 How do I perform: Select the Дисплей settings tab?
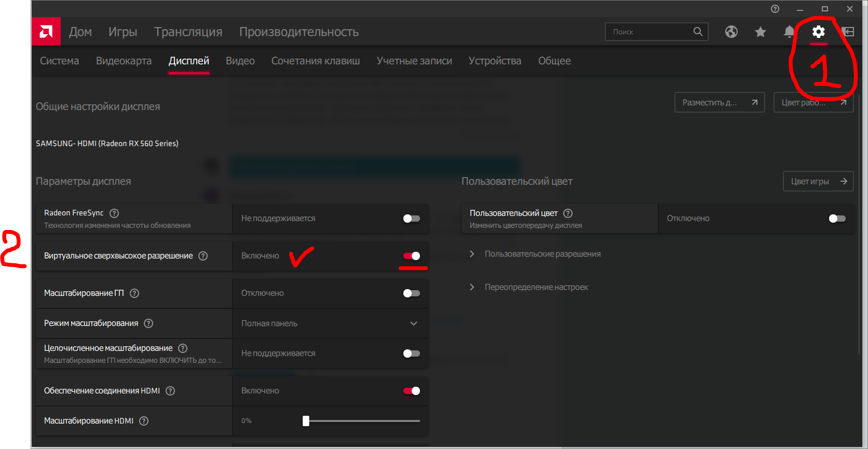coord(189,61)
